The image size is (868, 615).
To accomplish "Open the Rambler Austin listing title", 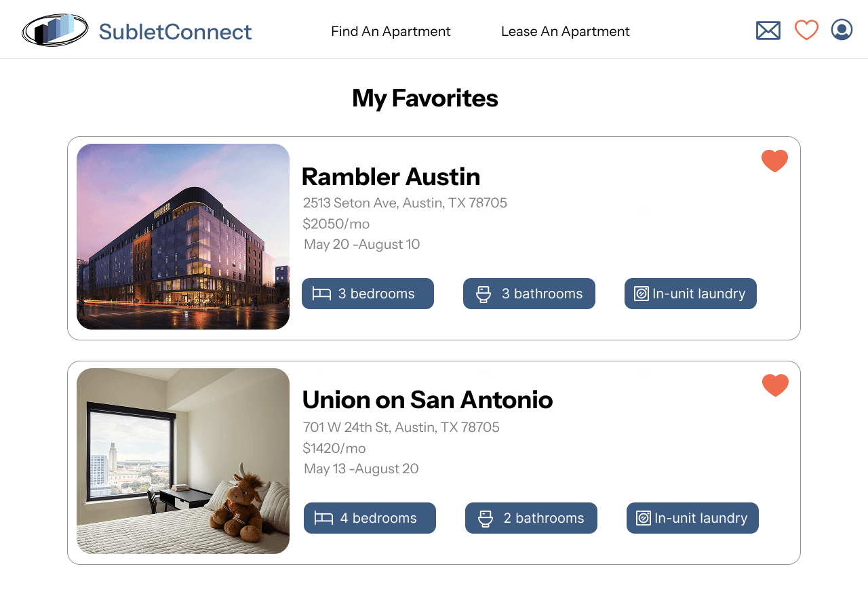I will click(x=391, y=177).
